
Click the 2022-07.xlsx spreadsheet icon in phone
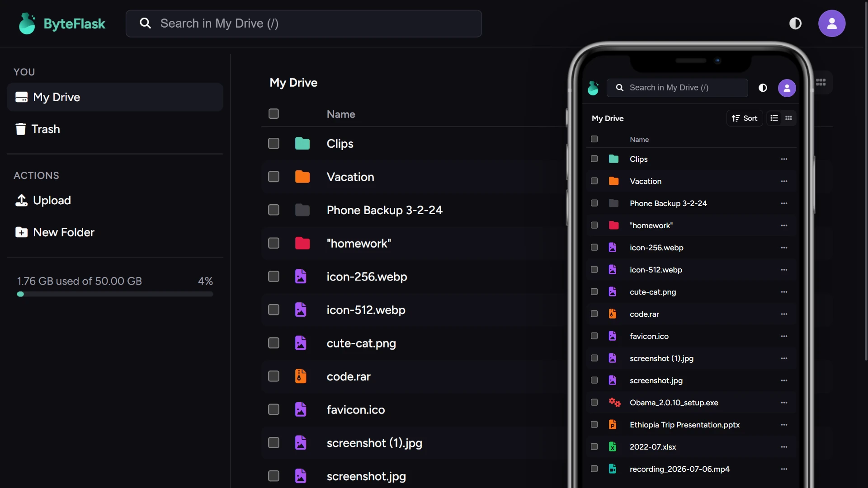click(x=613, y=447)
